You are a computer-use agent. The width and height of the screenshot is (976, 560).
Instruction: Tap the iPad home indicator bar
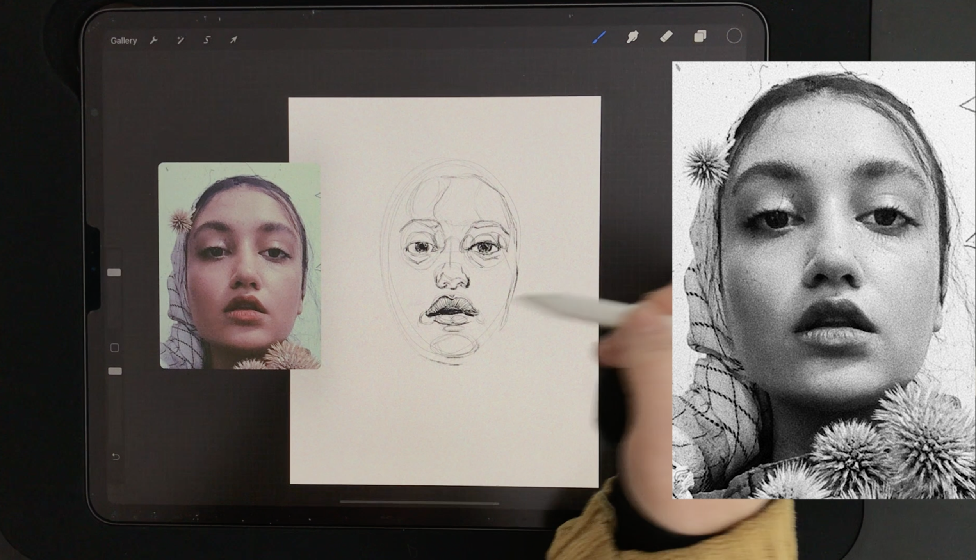(x=419, y=503)
